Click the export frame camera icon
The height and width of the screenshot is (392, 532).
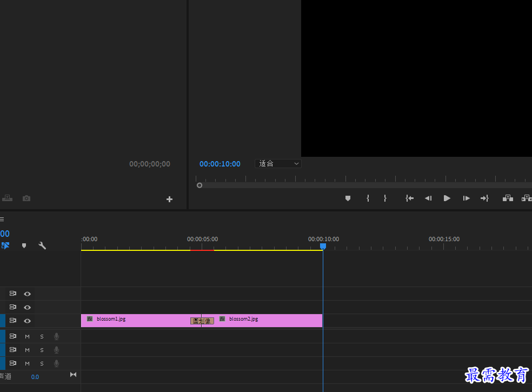tap(26, 198)
